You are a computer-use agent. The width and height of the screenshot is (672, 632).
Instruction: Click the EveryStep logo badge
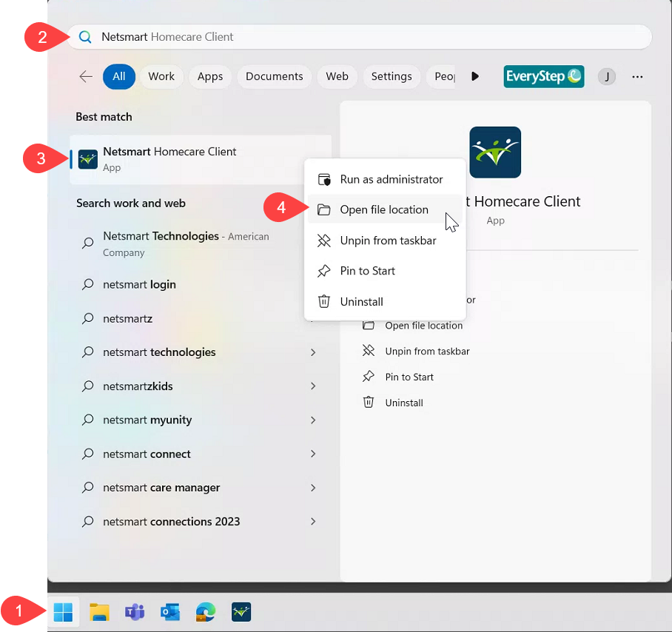tap(544, 76)
